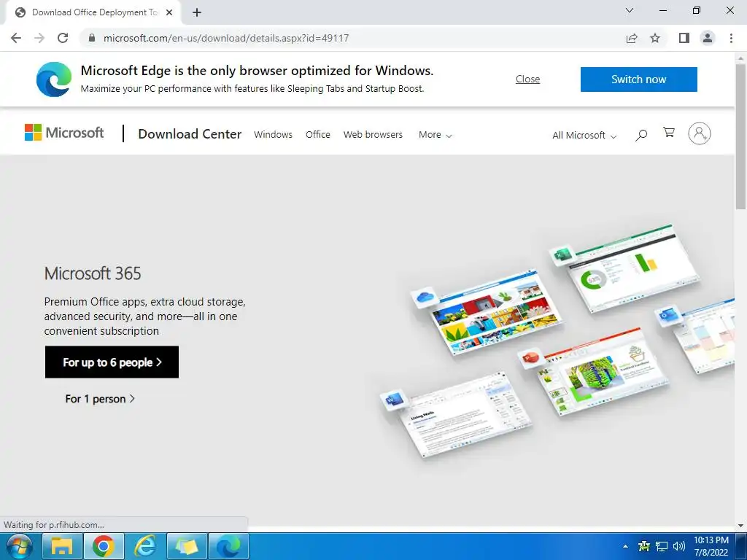The width and height of the screenshot is (747, 560).
Task: Expand the All Microsoft dropdown
Action: (584, 136)
